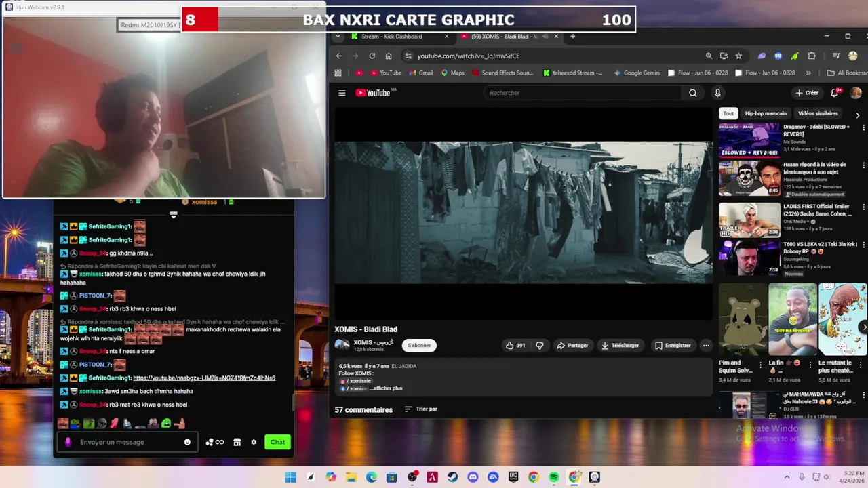Image resolution: width=868 pixels, height=488 pixels.
Task: Open Chrome home page button
Action: click(x=389, y=56)
